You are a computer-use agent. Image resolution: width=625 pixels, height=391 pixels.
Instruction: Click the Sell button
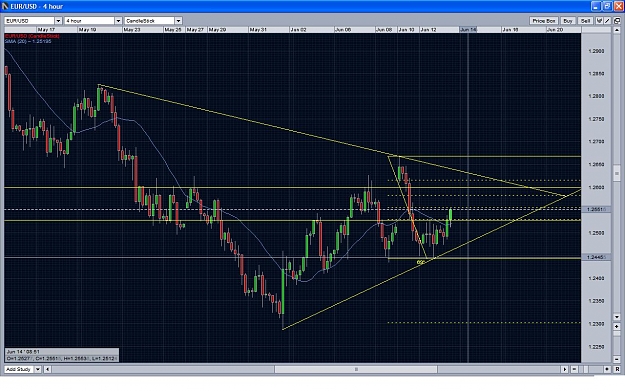point(585,21)
